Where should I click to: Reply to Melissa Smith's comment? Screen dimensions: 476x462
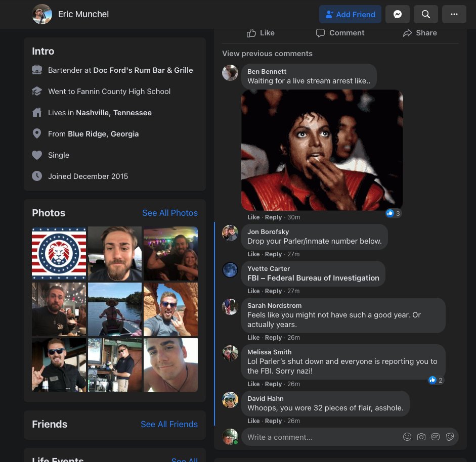pyautogui.click(x=273, y=384)
